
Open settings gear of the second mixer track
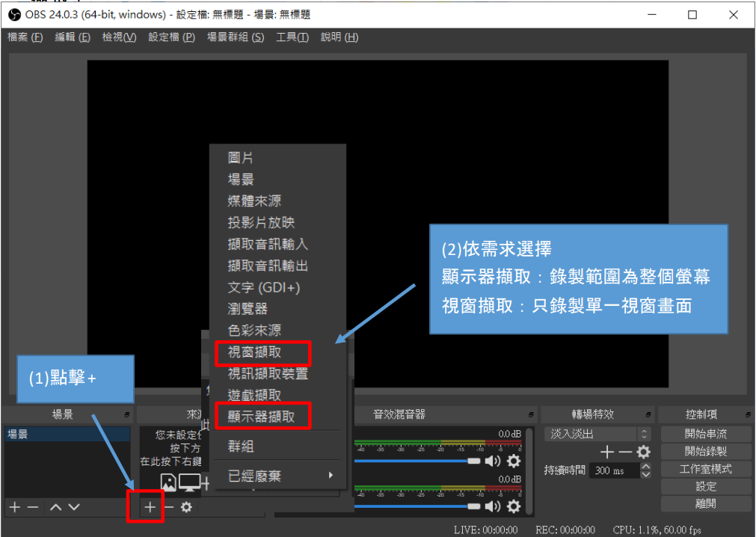coord(514,506)
